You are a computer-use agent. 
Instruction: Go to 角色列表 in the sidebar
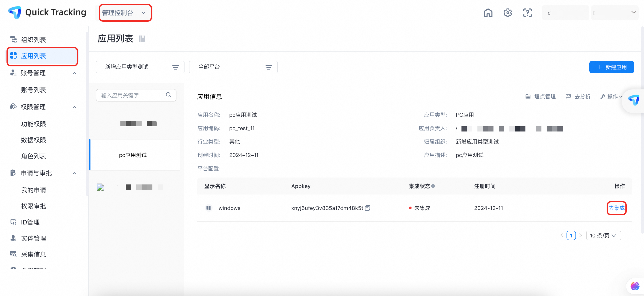coord(34,156)
